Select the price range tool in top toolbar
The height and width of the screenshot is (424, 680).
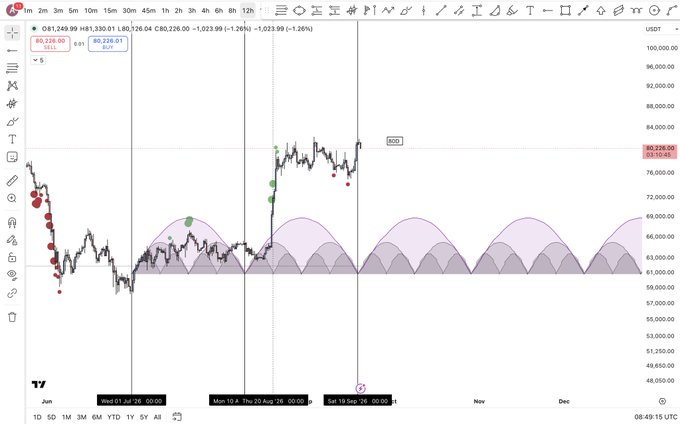pos(477,10)
